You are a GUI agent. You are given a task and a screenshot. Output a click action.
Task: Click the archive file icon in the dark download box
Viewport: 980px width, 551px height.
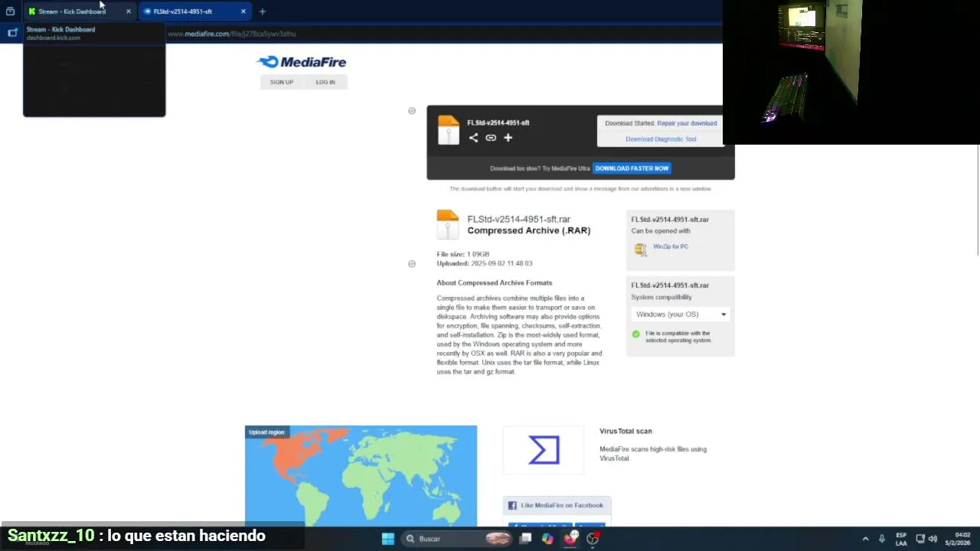pyautogui.click(x=449, y=130)
